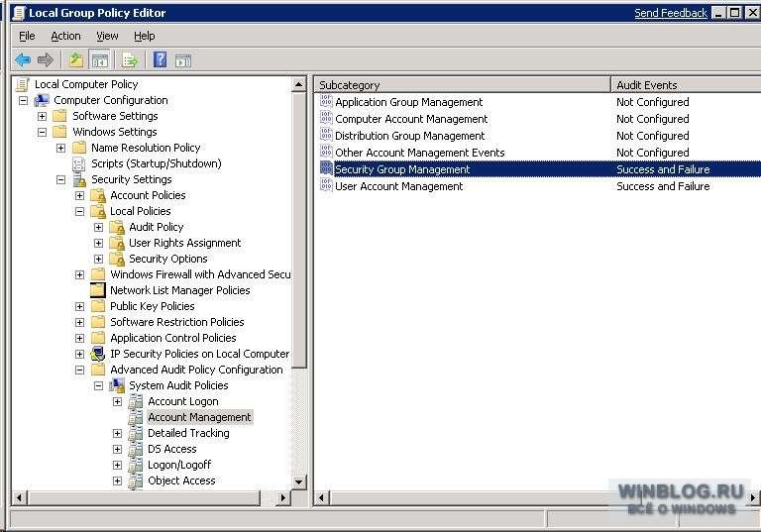This screenshot has height=532, width=761.
Task: Expand the Name Resolution Policy node
Action: tap(60, 148)
